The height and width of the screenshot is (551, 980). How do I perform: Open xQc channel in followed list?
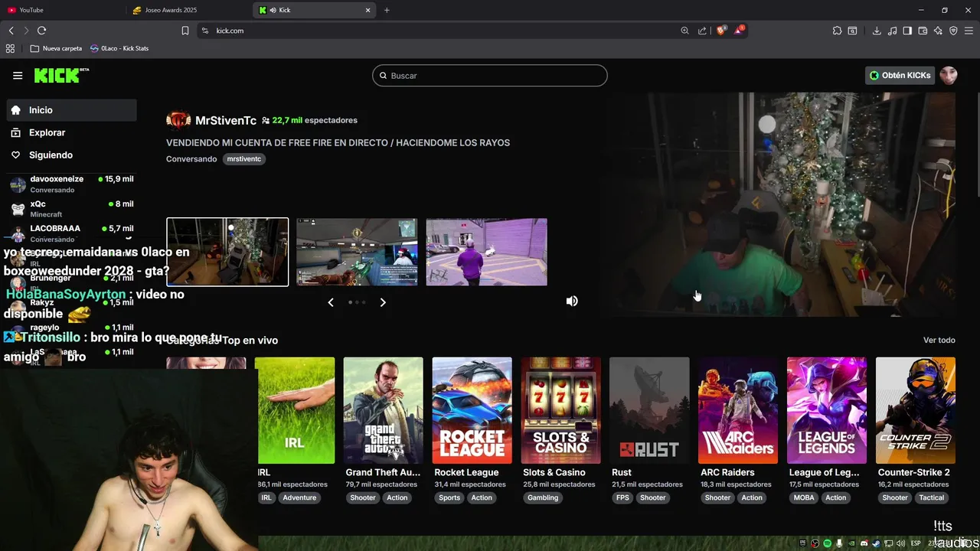[71, 209]
